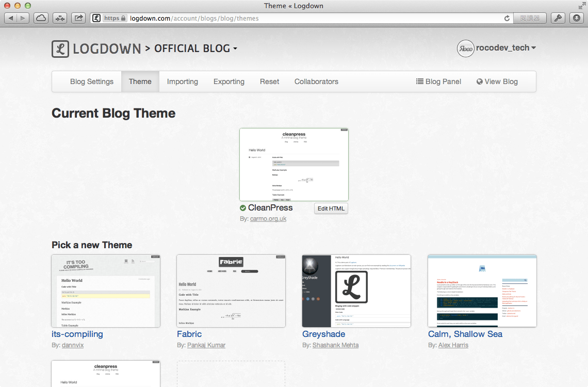The image size is (588, 387).
Task: Select the Fabric theme thumbnail
Action: click(231, 291)
